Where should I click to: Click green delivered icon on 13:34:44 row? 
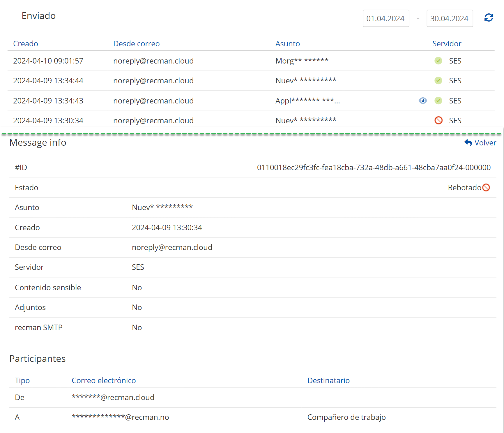(x=438, y=80)
